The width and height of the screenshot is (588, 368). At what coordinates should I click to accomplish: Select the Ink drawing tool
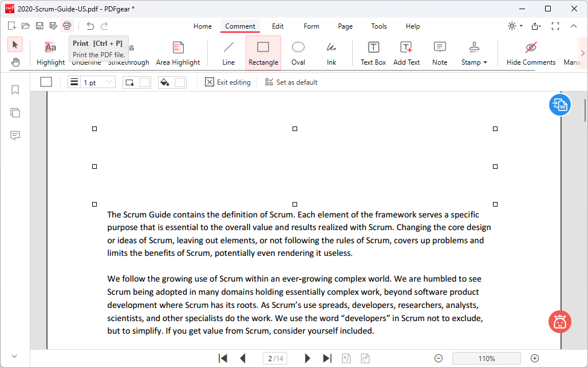coord(331,52)
